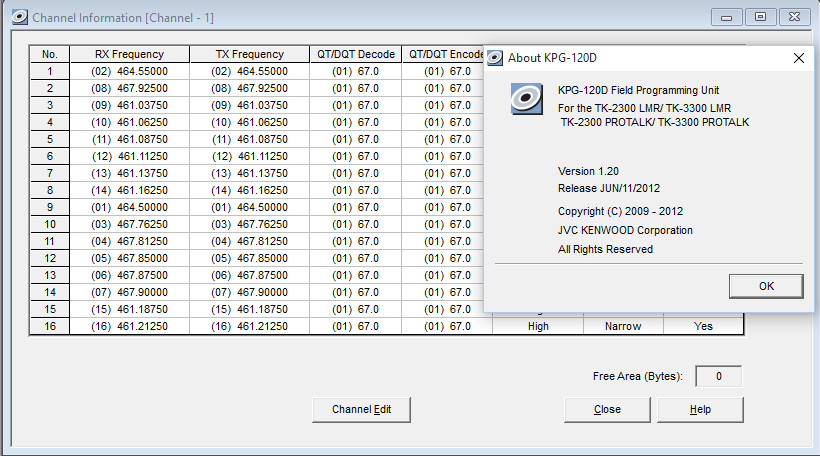Click RX Frequency cell (01) 464.50000
820x456 pixels.
click(x=130, y=207)
